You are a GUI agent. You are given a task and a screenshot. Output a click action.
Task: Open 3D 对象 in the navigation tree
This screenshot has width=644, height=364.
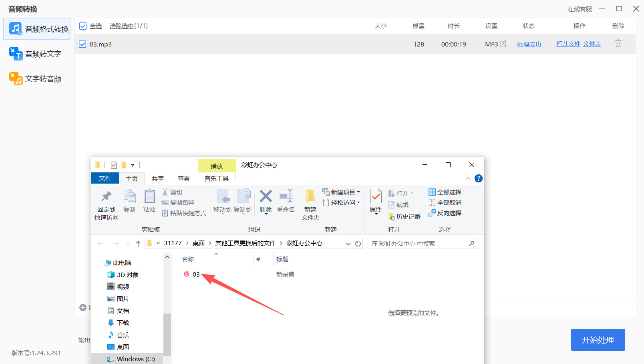pyautogui.click(x=123, y=275)
